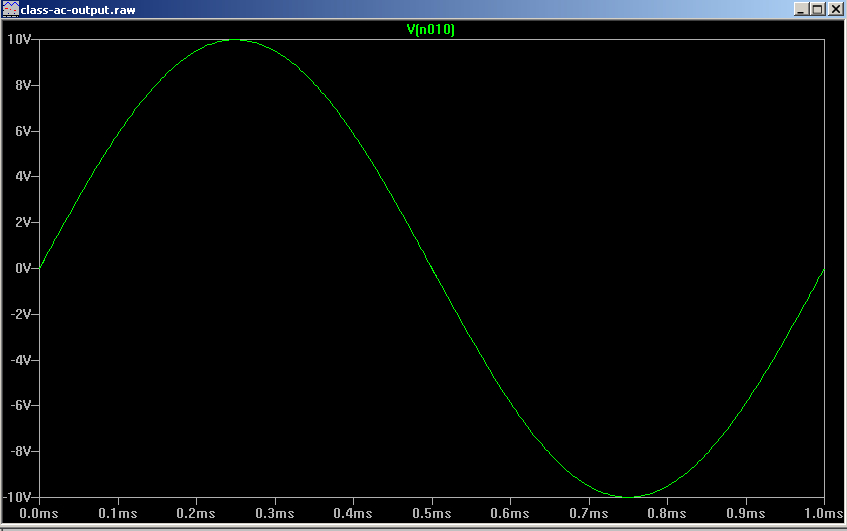Screen dimensions: 847x531
Task: Click the 0.6ms time axis label
Action: pyautogui.click(x=510, y=513)
